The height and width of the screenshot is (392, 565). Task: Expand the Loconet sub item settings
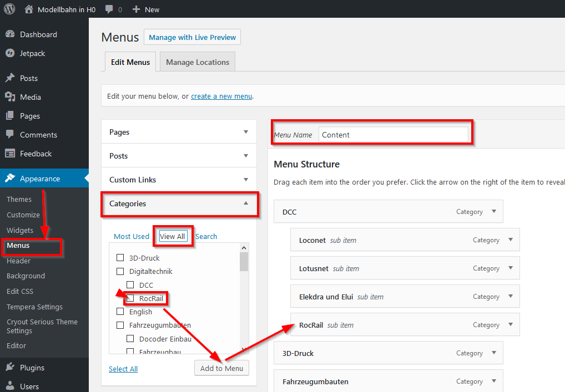[511, 240]
